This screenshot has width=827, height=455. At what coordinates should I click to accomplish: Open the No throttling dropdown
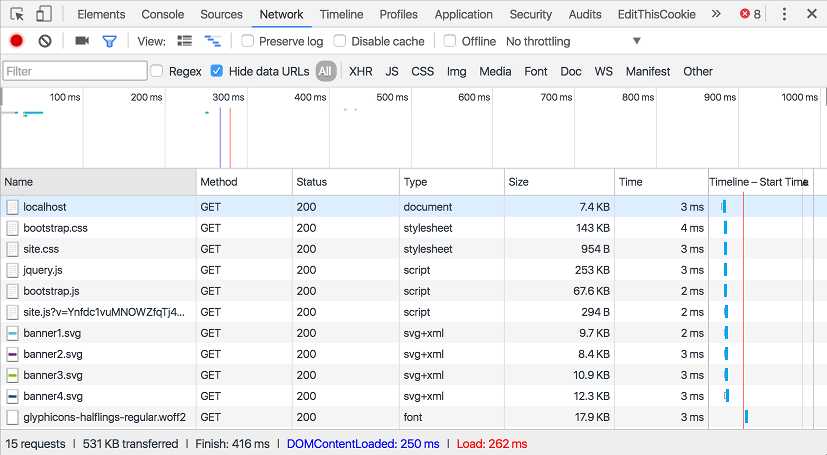(573, 41)
